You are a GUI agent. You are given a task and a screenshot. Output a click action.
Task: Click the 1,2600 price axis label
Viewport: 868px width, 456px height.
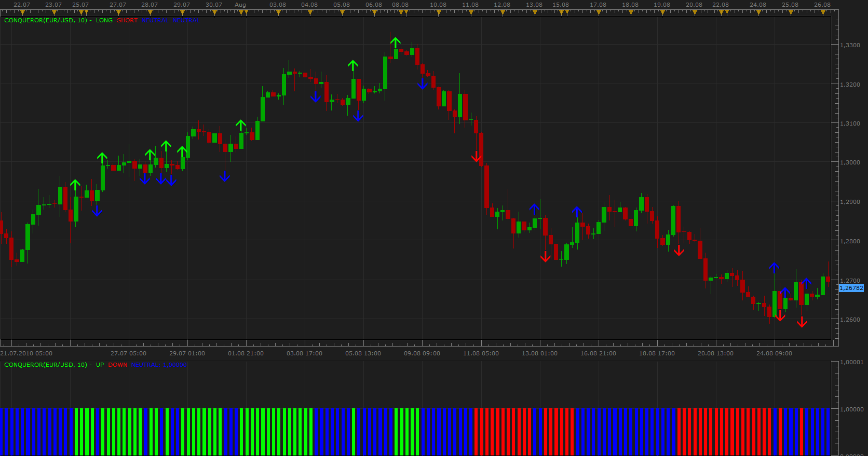(850, 320)
